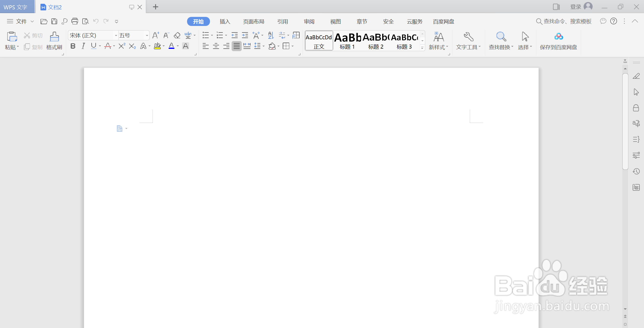644x328 pixels.
Task: Click the clear formatting eraser icon
Action: tap(177, 35)
